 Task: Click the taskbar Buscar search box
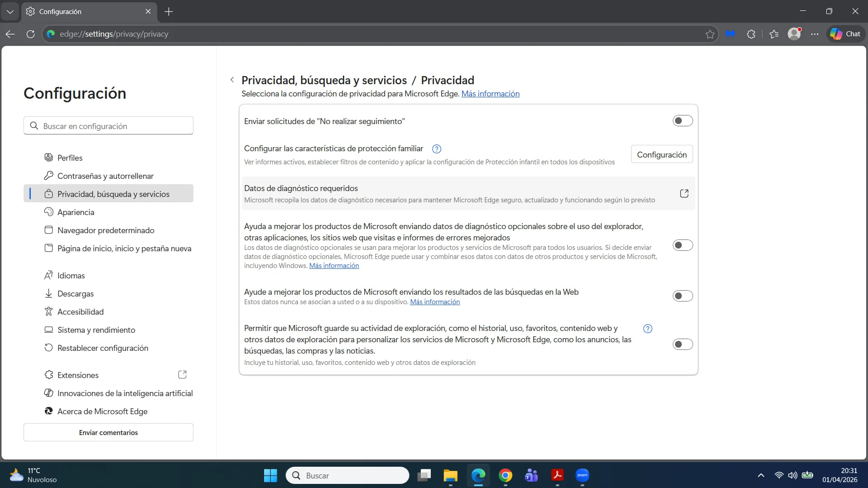click(347, 475)
